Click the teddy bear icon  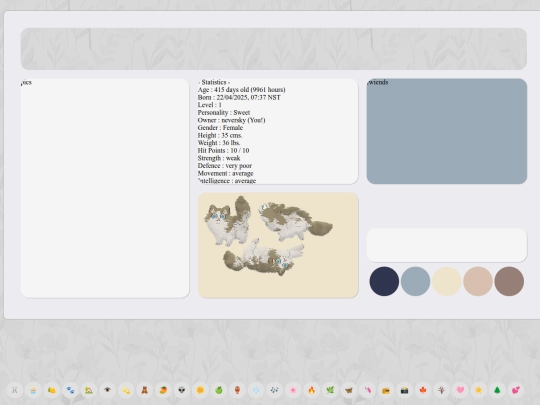pos(145,390)
